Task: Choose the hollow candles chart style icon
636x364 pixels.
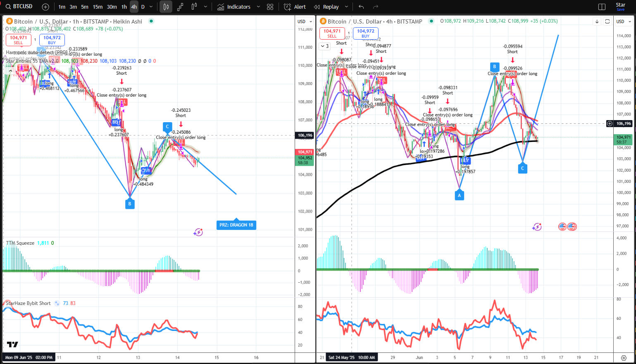Action: (194, 7)
